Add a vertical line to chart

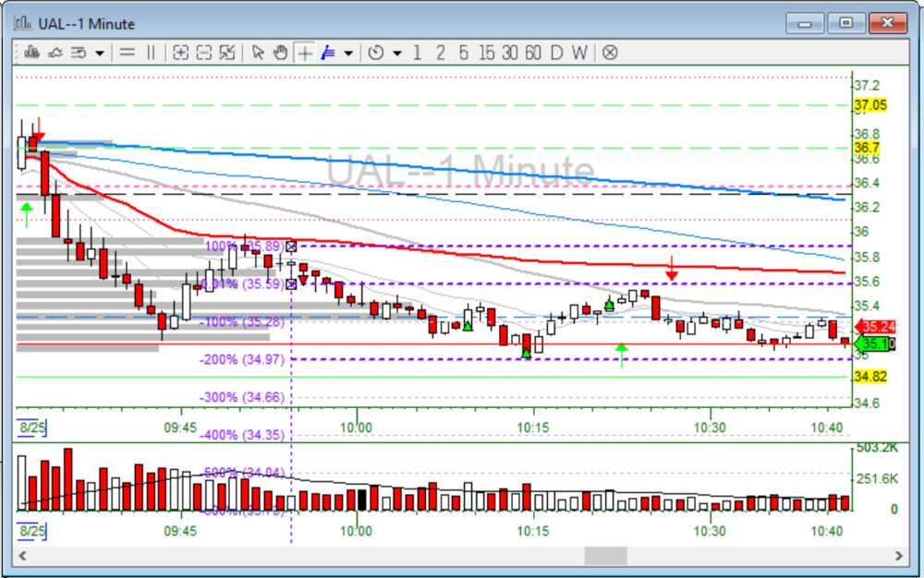tap(151, 53)
